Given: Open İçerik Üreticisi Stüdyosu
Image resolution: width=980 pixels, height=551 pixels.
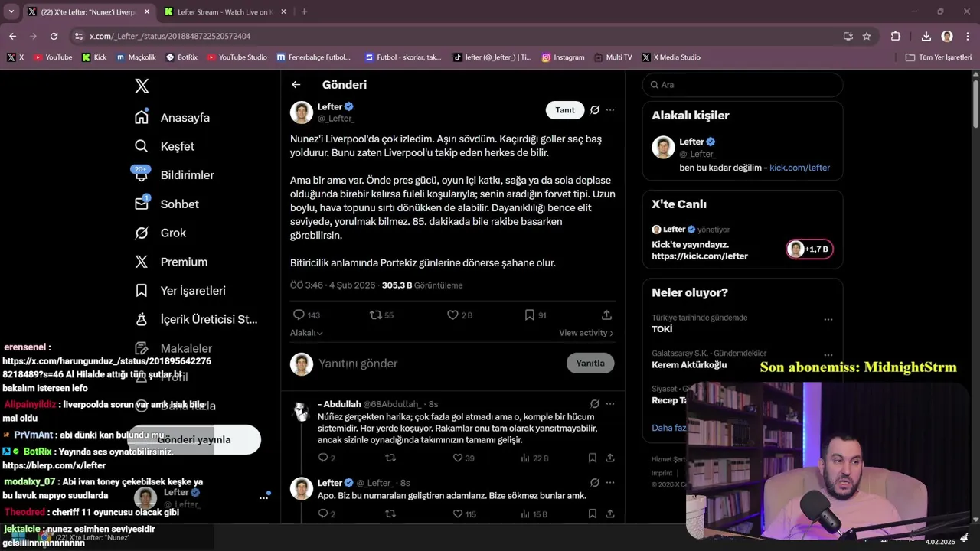Looking at the screenshot, I should pyautogui.click(x=195, y=319).
